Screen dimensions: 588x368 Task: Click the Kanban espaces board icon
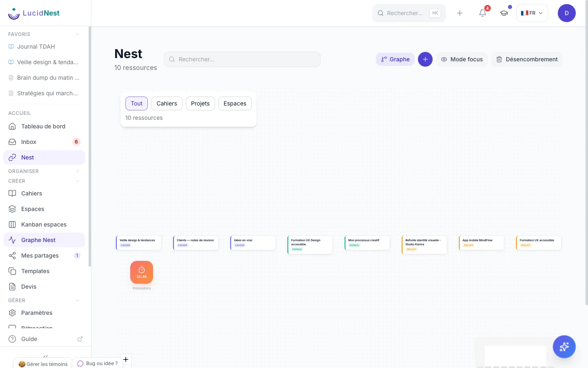click(x=12, y=224)
